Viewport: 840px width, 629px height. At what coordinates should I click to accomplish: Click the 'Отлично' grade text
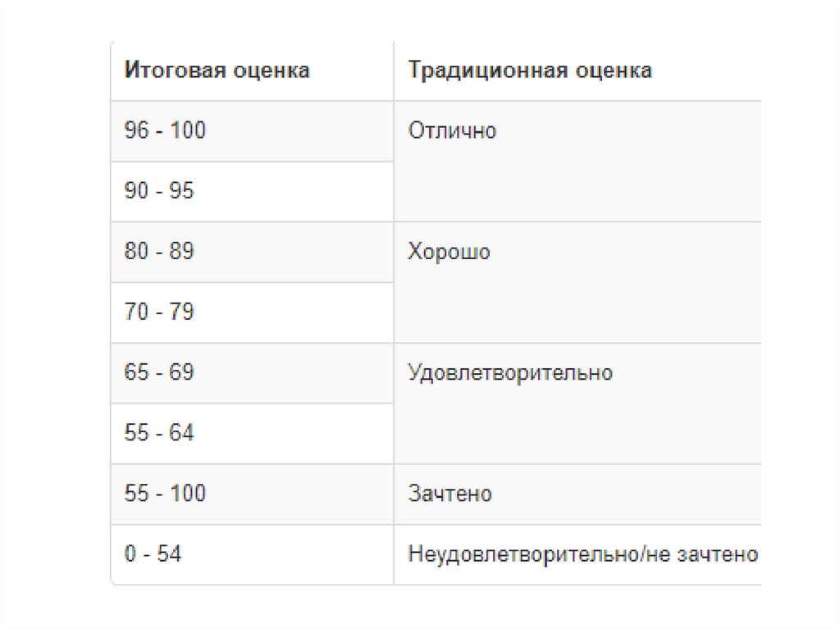click(452, 131)
